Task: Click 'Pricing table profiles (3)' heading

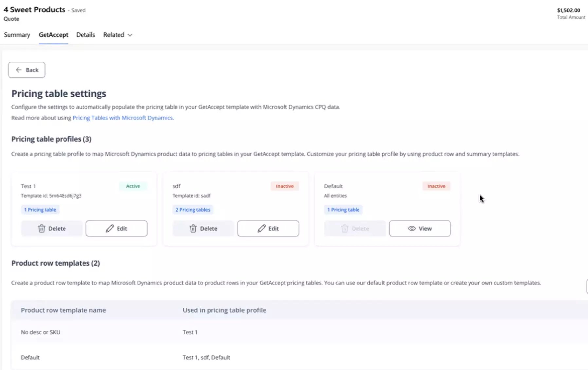Action: 51,139
